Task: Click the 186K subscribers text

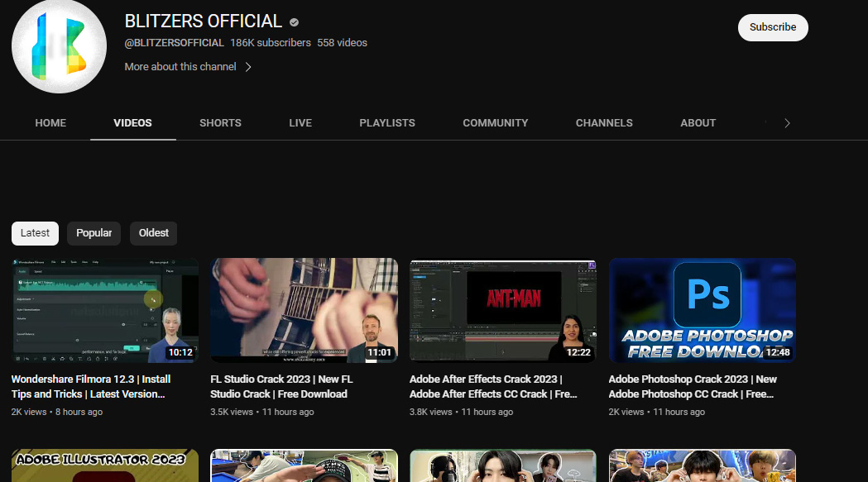Action: pyautogui.click(x=271, y=43)
